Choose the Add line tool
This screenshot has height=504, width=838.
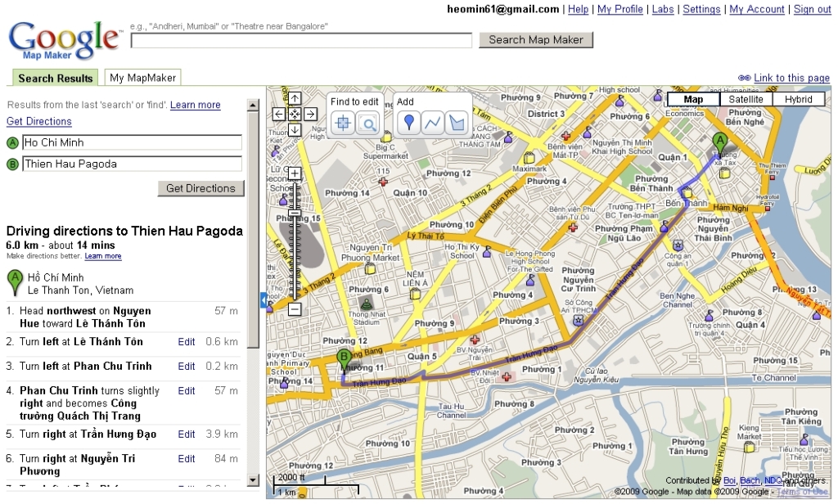432,123
